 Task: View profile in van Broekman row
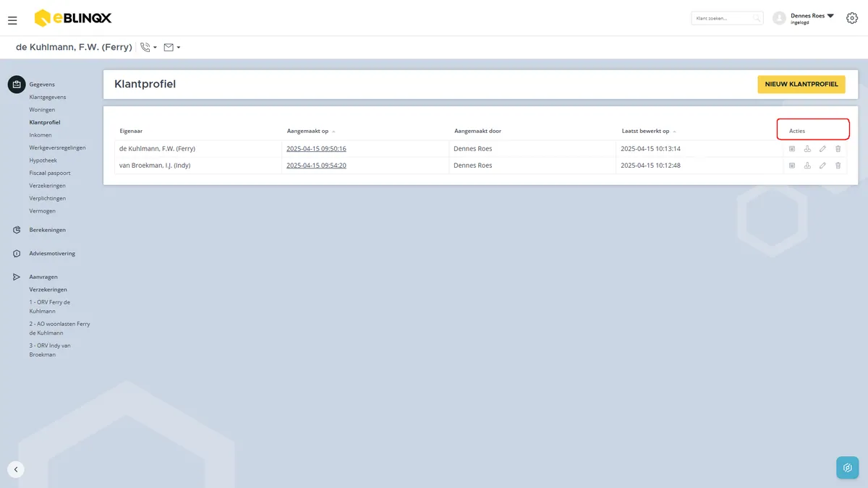click(792, 166)
